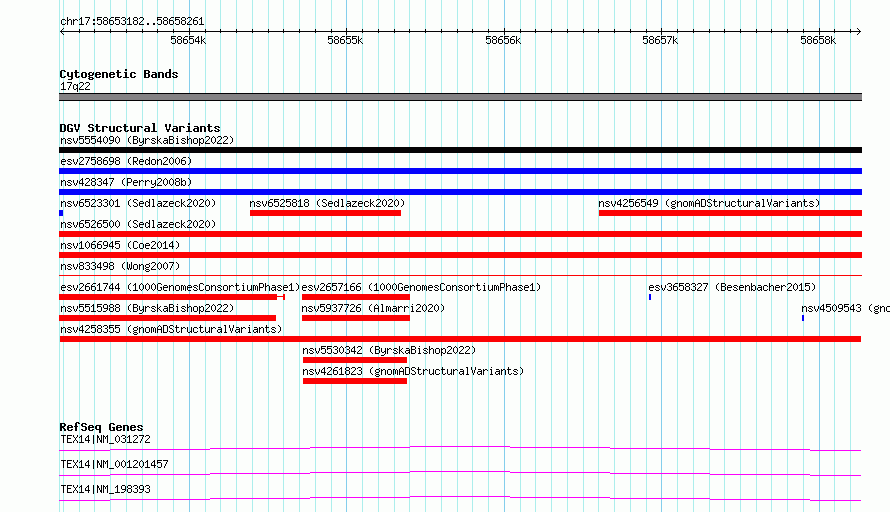Viewport: 890px width, 512px height.
Task: Click the magenta TEX14|NM_001201457 gene line
Action: point(460,473)
